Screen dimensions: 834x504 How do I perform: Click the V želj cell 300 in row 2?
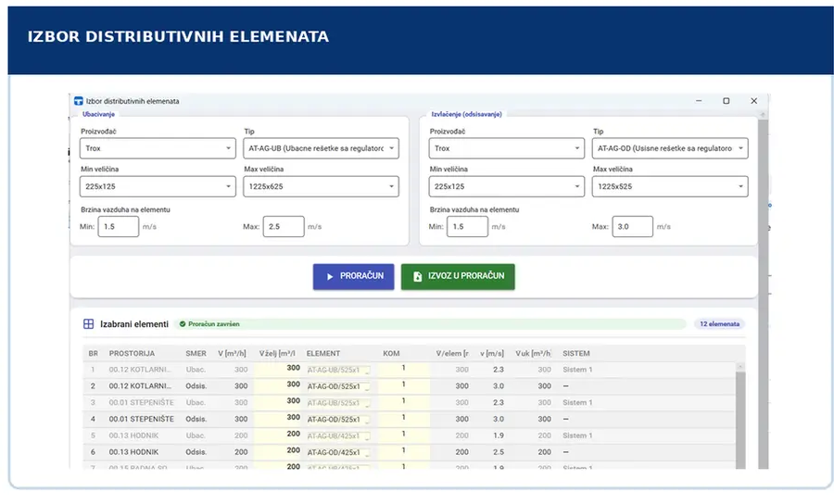[278, 384]
